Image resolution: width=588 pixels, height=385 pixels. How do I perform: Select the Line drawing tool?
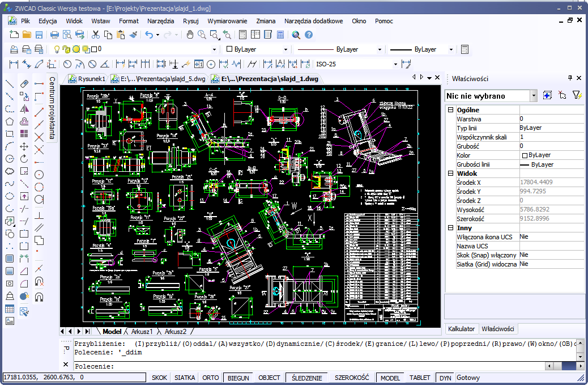click(x=10, y=84)
